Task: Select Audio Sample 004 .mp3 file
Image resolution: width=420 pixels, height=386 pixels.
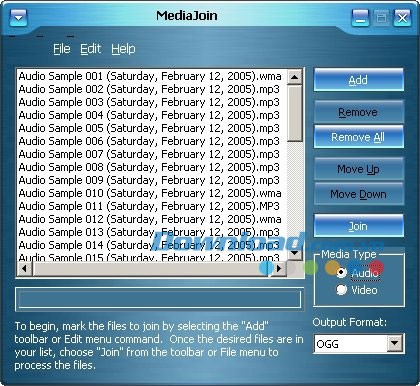Action: point(149,115)
